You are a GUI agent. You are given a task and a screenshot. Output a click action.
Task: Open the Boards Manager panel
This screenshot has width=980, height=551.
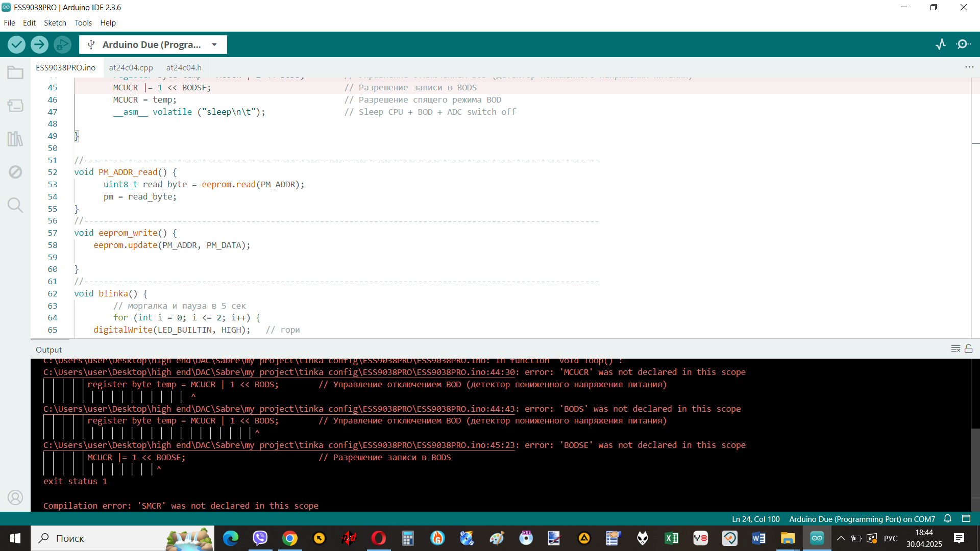pyautogui.click(x=15, y=106)
